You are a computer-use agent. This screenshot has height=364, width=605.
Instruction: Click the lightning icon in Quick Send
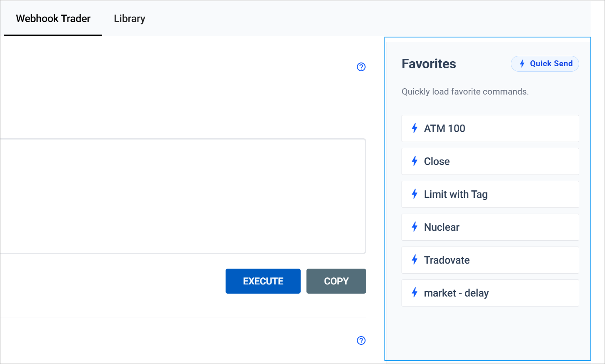click(522, 63)
